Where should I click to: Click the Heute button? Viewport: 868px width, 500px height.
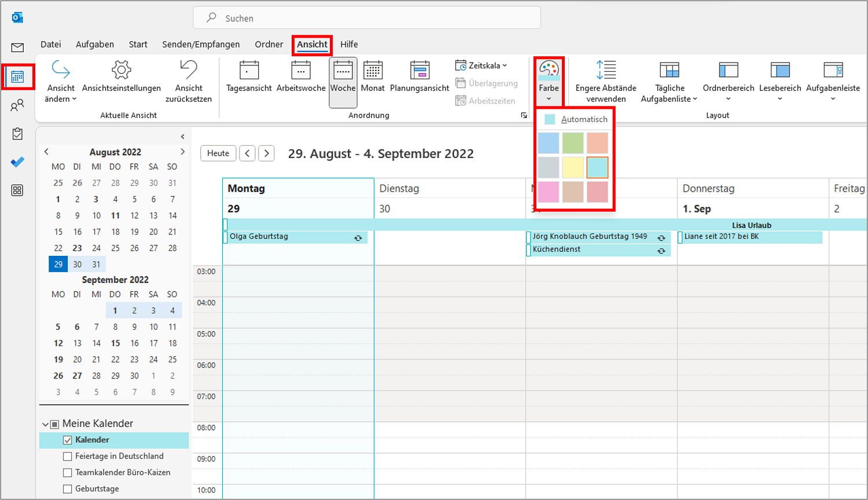[x=218, y=153]
